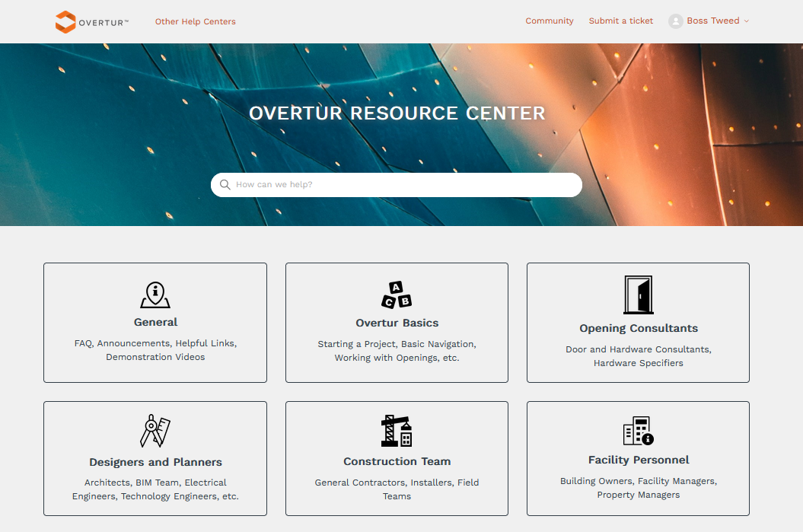Viewport: 803px width, 532px height.
Task: Click the 'Starting a Project, Basic Navigation' description
Action: click(397, 351)
